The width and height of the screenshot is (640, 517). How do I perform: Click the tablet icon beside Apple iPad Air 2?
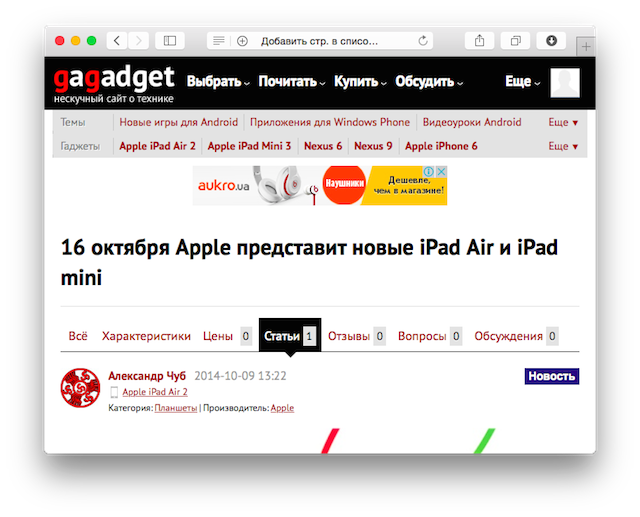pos(114,392)
